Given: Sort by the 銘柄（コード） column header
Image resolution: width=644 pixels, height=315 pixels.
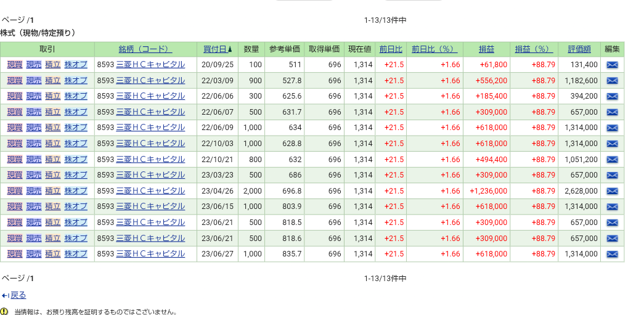Looking at the screenshot, I should (x=145, y=49).
